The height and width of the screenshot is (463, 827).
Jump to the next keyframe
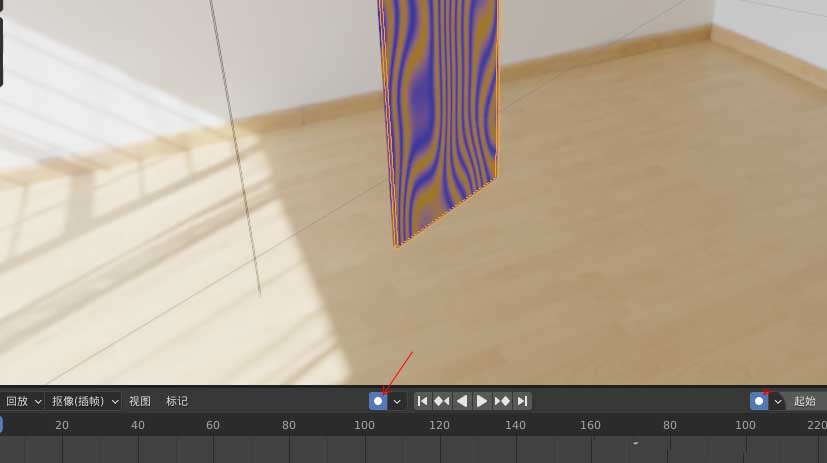[x=502, y=401]
